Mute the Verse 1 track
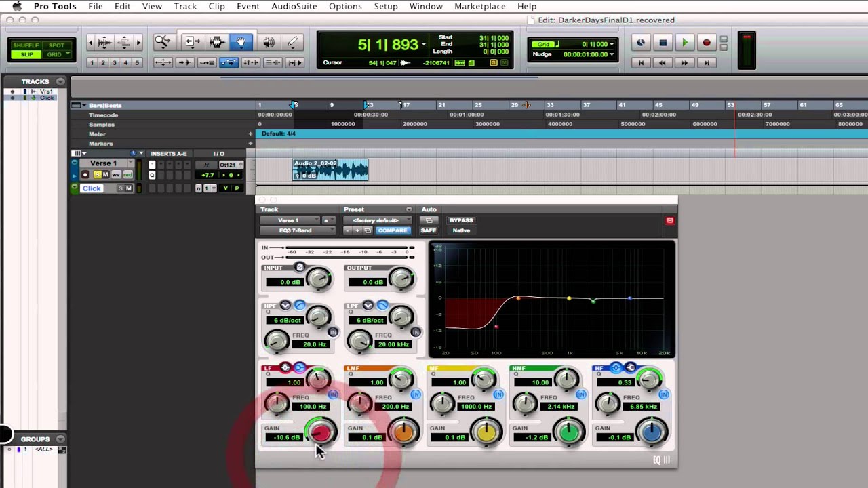This screenshot has width=868, height=488. tap(105, 175)
